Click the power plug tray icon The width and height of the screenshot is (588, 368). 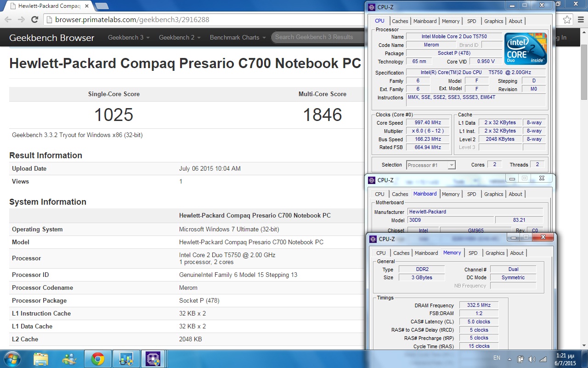(x=520, y=359)
